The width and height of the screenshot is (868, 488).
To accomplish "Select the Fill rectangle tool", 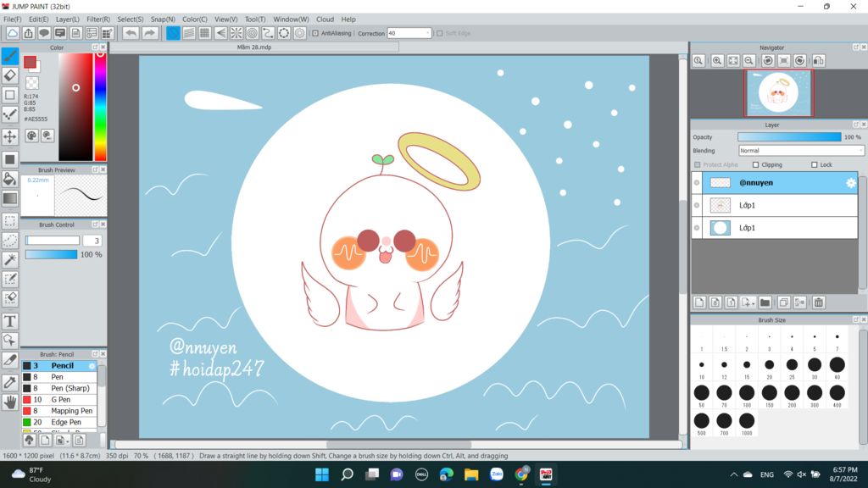I will [x=10, y=159].
